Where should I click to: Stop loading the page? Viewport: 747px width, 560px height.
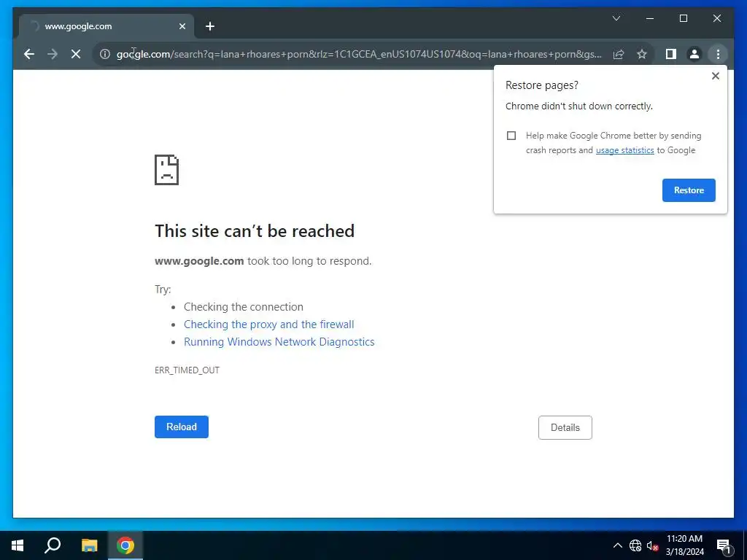click(x=76, y=54)
